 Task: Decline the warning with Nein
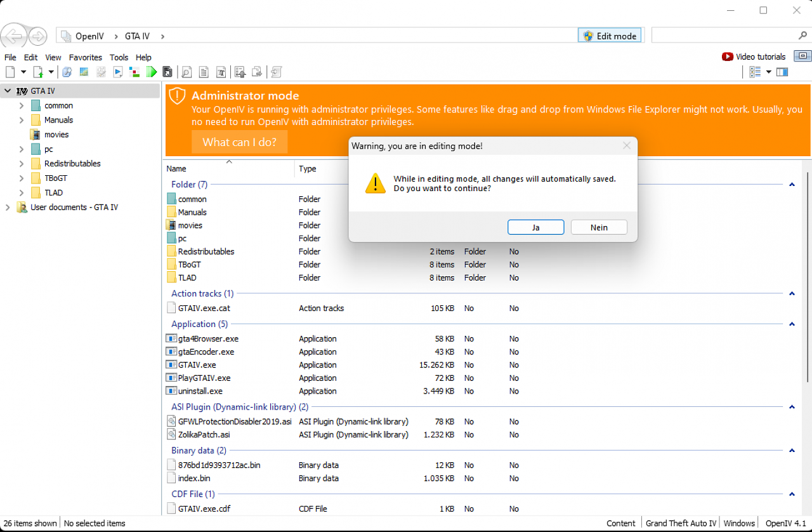[599, 227]
